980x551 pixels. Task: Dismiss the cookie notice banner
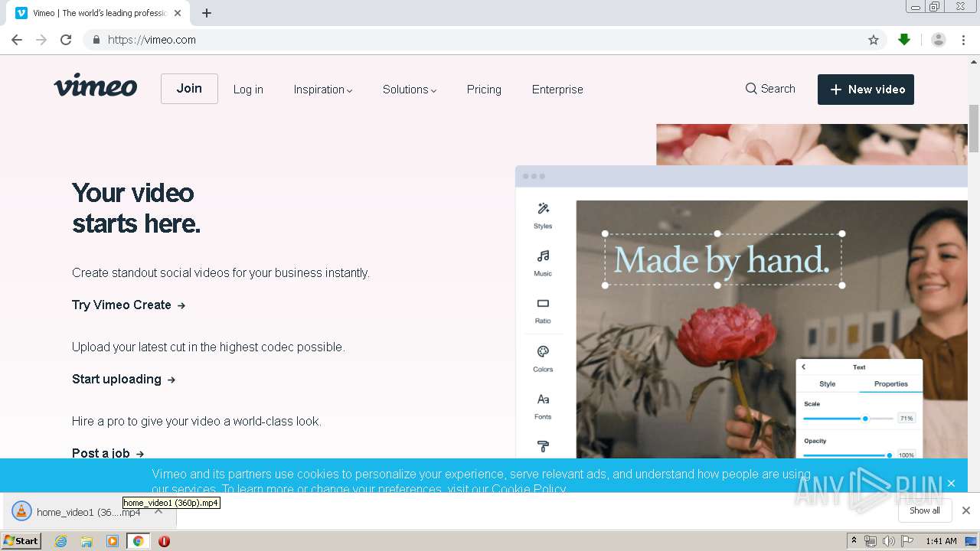tap(951, 483)
